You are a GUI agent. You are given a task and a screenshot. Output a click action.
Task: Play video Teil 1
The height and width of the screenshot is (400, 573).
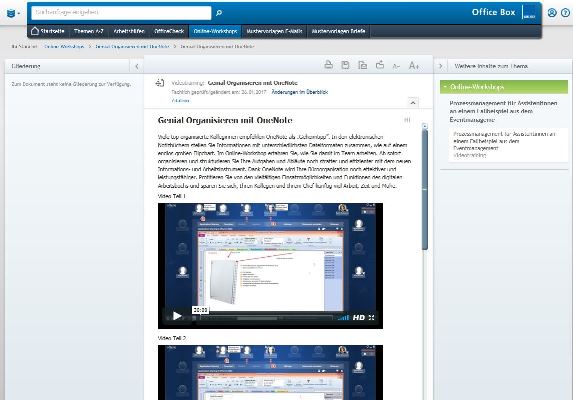tap(177, 316)
